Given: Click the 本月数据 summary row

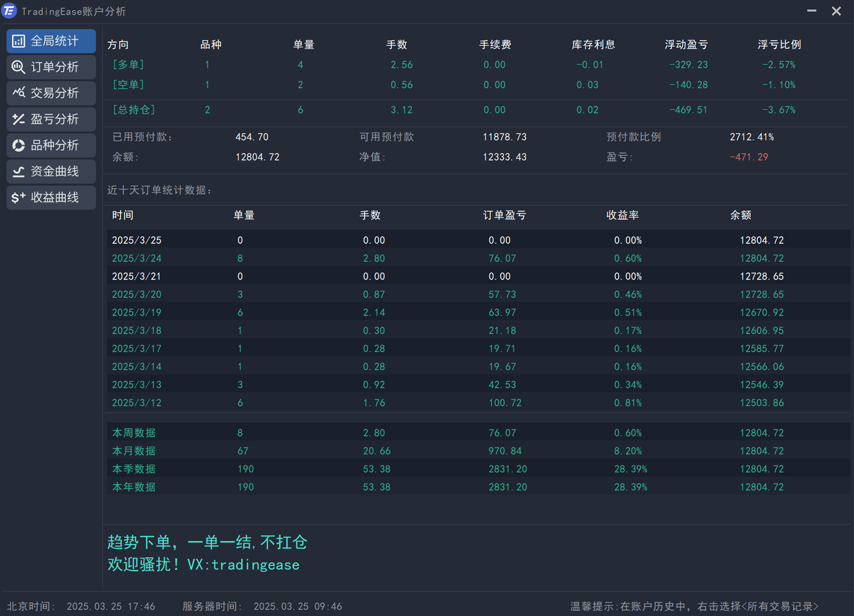Looking at the screenshot, I should 133,451.
